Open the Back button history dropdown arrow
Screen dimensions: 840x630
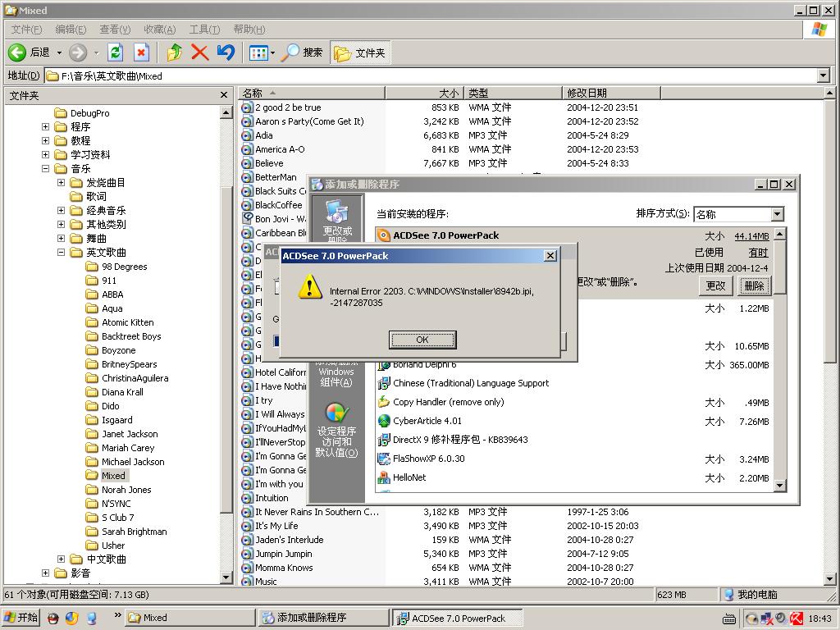[x=59, y=52]
